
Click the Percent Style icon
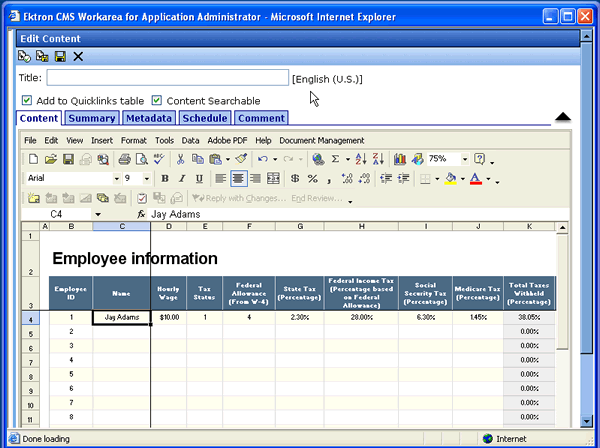(x=313, y=178)
